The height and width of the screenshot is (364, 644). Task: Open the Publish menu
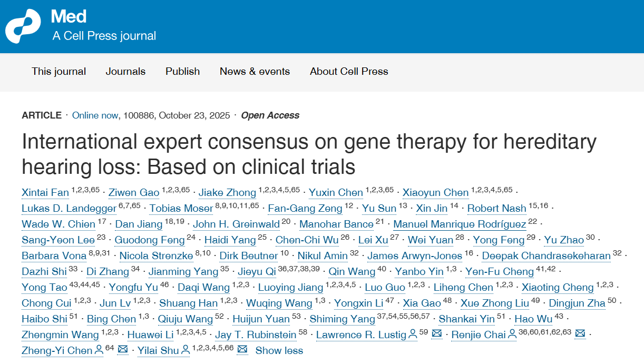(x=182, y=72)
